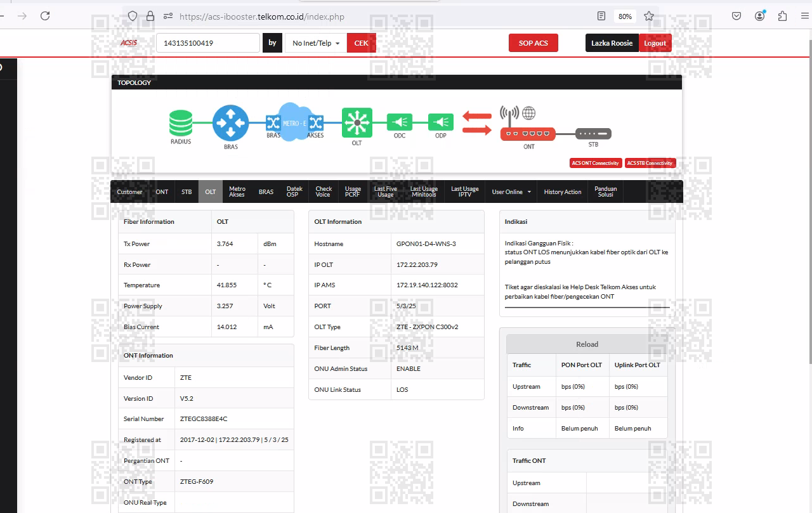Click the RADIUS database icon in topology
The width and height of the screenshot is (812, 513).
tap(181, 123)
